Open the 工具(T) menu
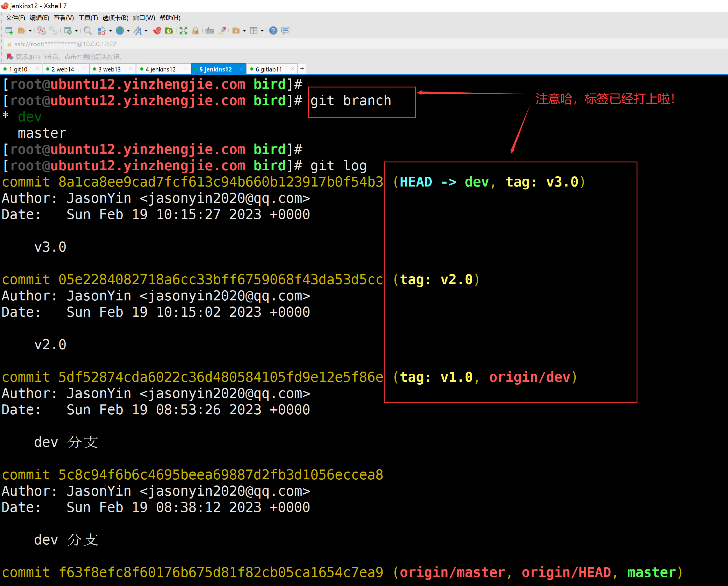The image size is (728, 586). pyautogui.click(x=88, y=18)
